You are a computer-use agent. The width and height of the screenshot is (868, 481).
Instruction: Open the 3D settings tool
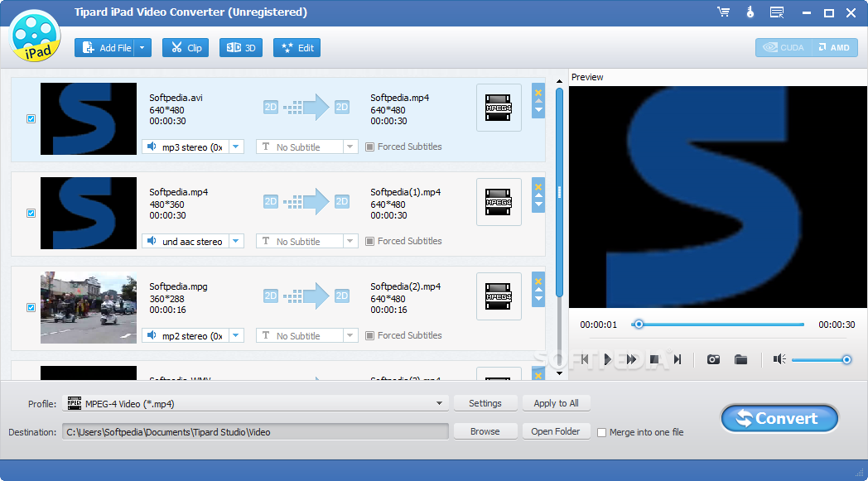click(x=241, y=47)
